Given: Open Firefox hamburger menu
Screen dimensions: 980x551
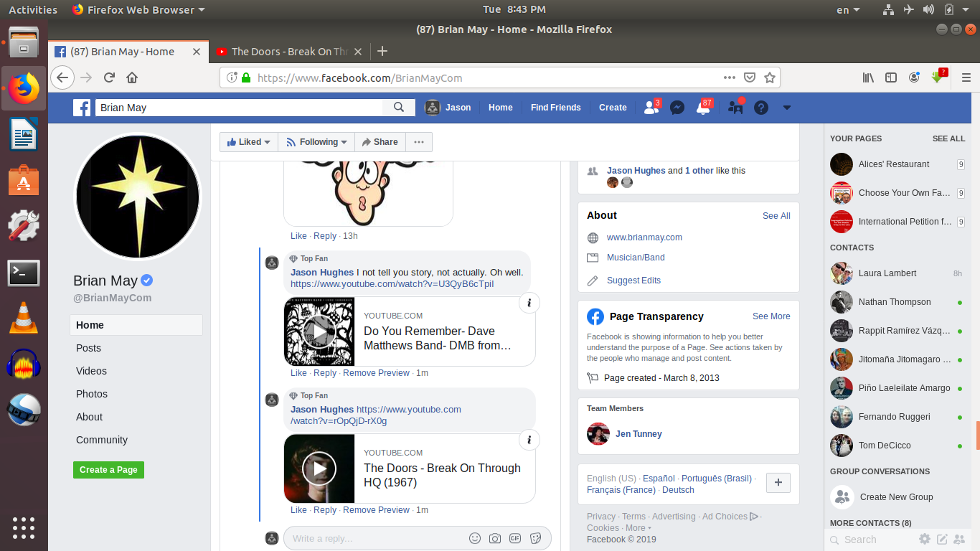Looking at the screenshot, I should coord(966,77).
